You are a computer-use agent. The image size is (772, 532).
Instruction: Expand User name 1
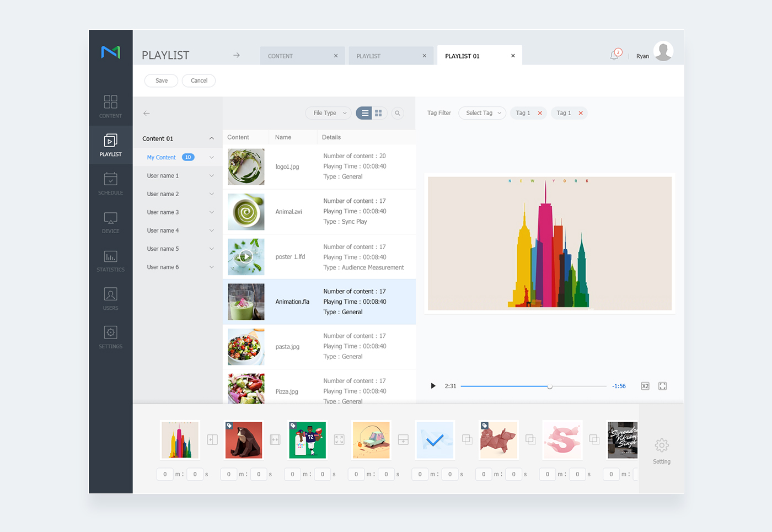pyautogui.click(x=212, y=176)
